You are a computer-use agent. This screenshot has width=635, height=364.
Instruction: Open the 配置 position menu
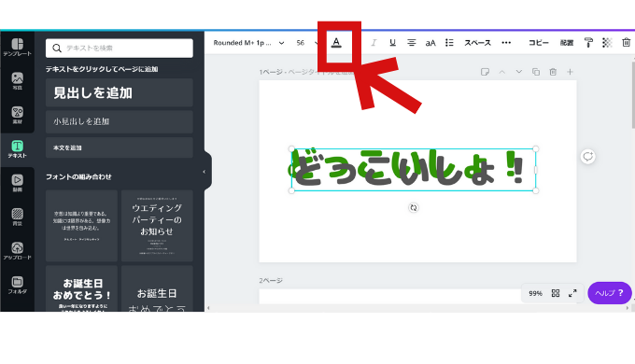coord(567,43)
